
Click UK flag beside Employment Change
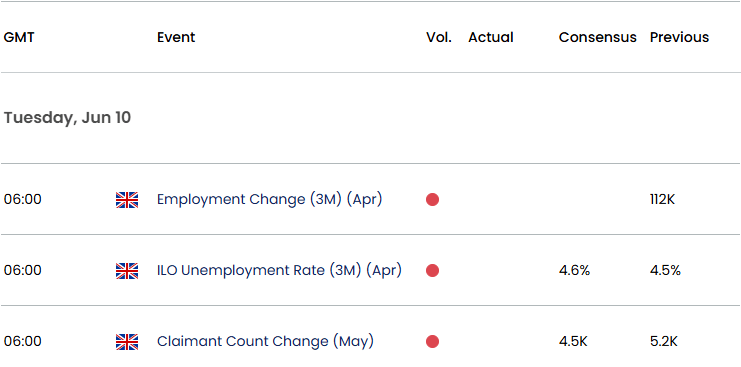click(x=127, y=200)
